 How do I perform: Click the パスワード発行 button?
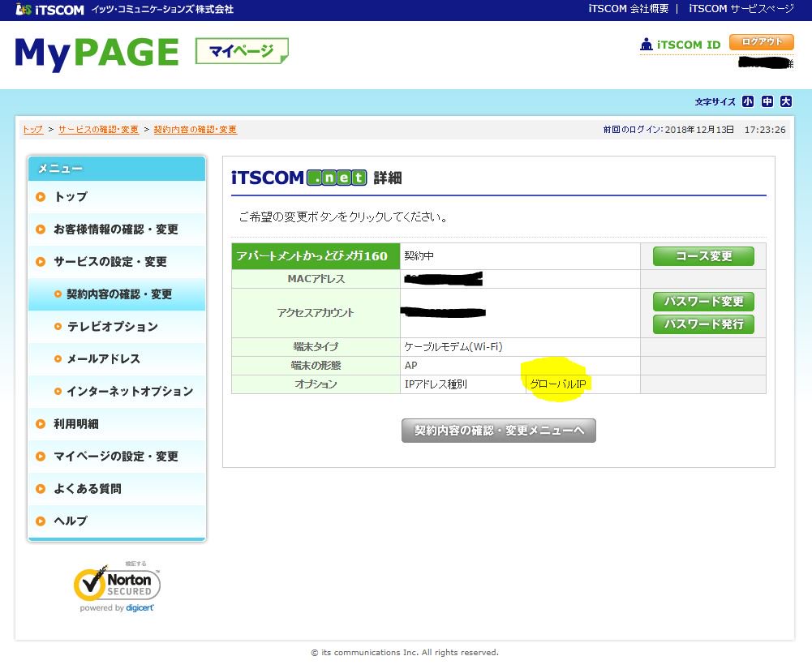703,324
